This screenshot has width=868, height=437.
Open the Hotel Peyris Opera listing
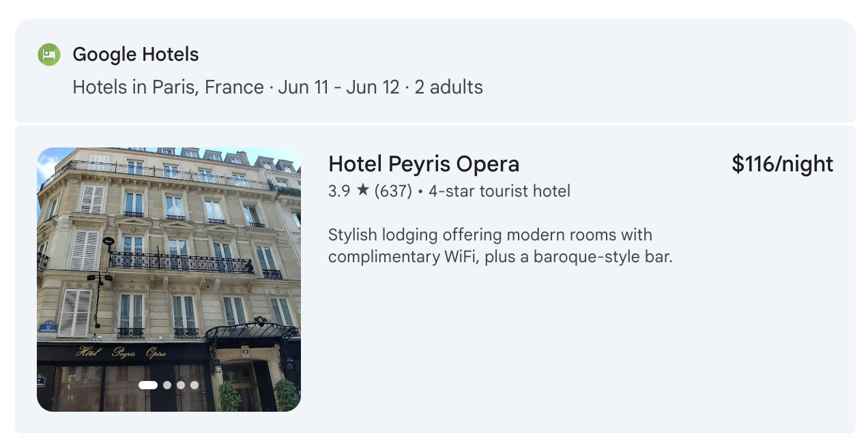point(424,164)
